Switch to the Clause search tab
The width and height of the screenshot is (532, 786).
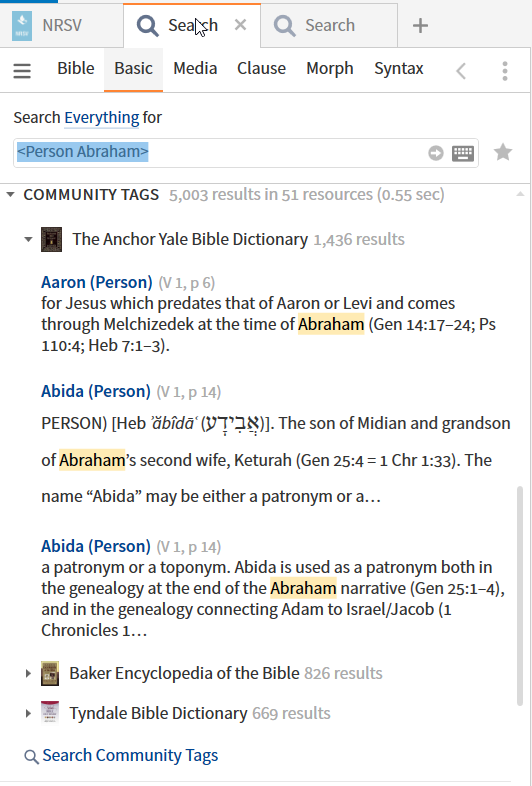261,69
